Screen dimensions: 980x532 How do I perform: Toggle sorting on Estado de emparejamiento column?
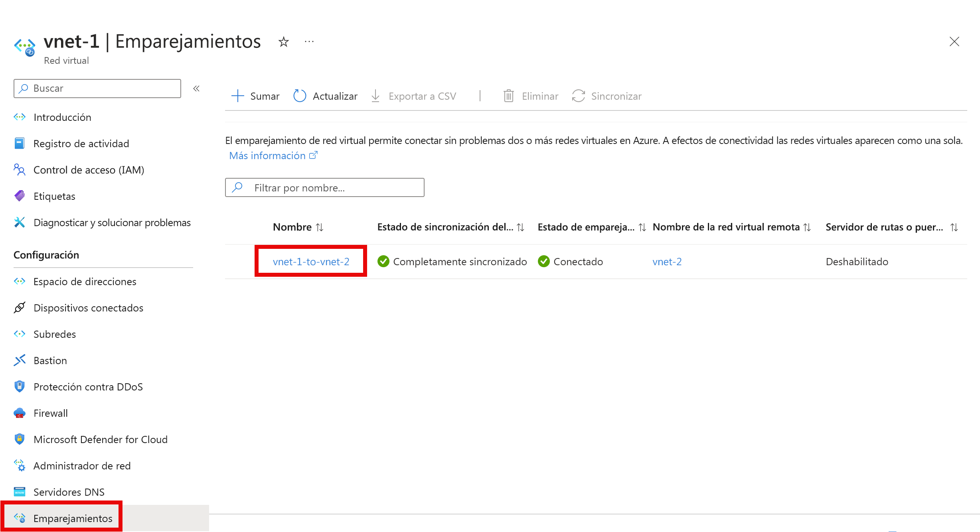point(642,227)
